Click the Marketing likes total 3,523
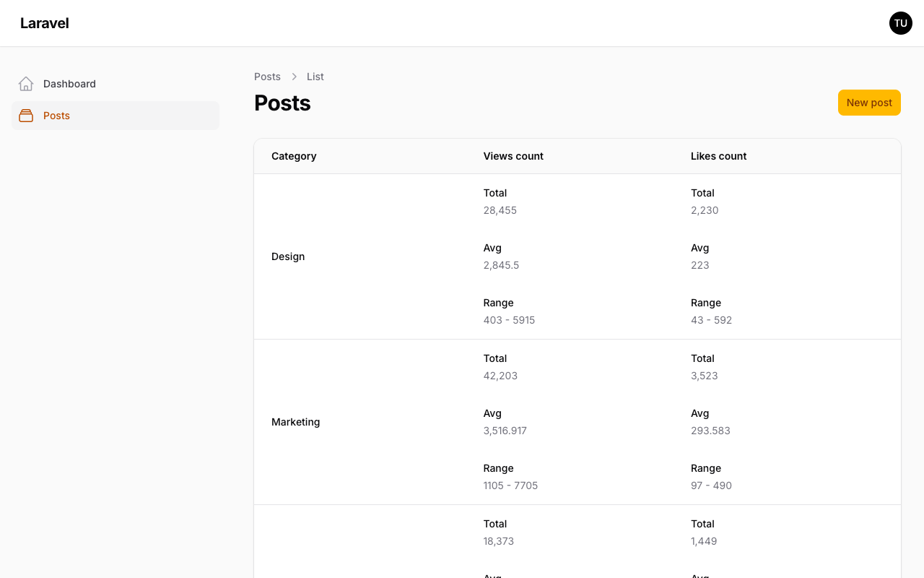Screen dimensions: 924x578 (x=704, y=376)
